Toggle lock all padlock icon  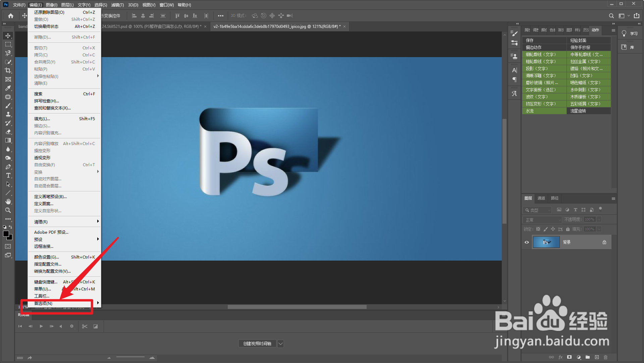568,229
